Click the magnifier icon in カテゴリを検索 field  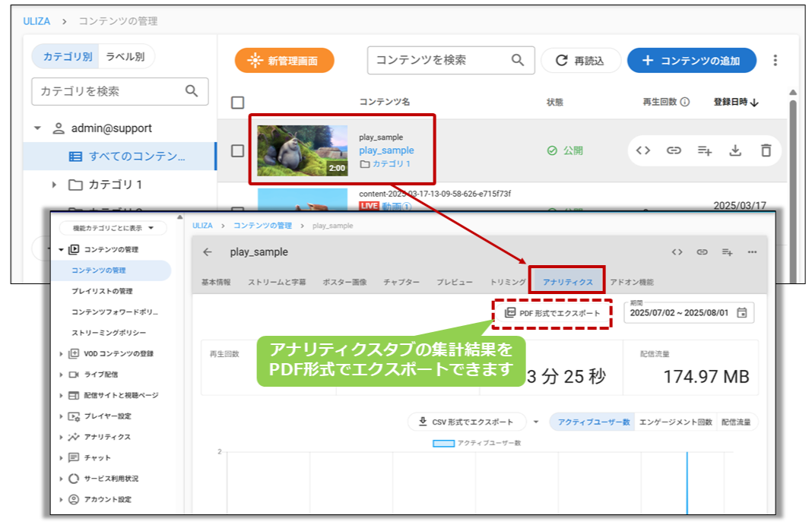[192, 91]
